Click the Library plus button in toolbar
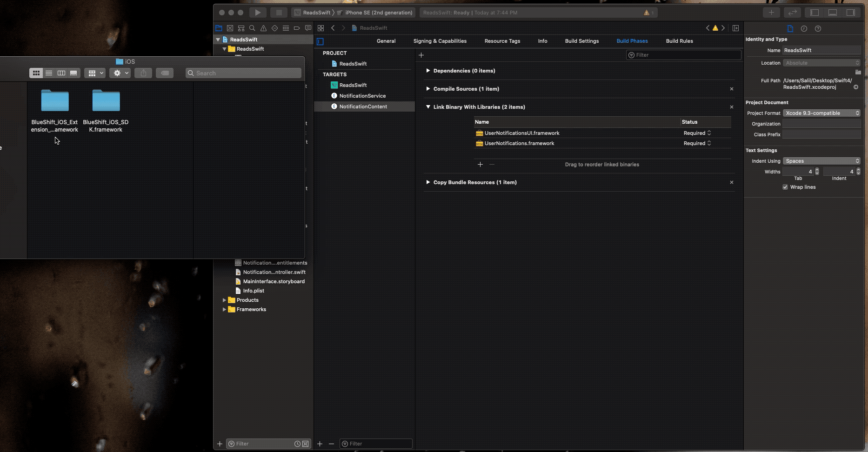868x452 pixels. click(x=771, y=13)
